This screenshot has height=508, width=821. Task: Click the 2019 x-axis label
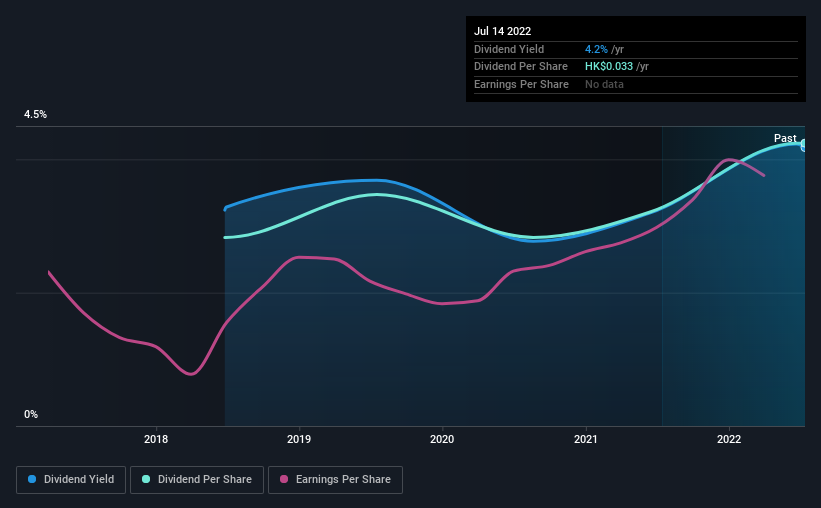click(x=299, y=439)
